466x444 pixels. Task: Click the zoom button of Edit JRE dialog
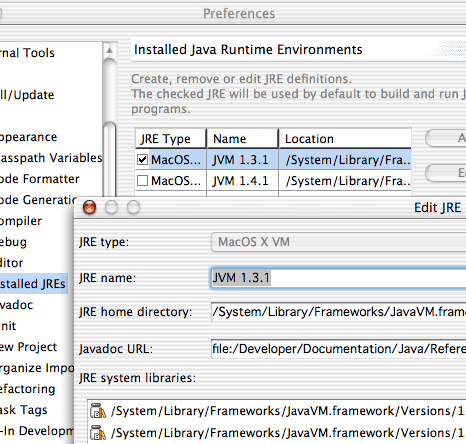(x=133, y=207)
